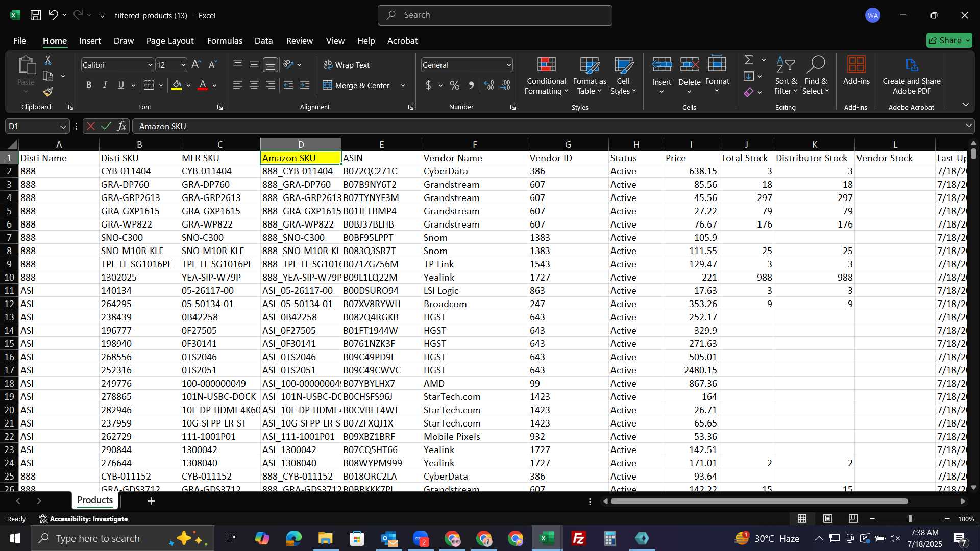This screenshot has width=980, height=551.
Task: Switch to the Formulas tab
Action: tap(225, 41)
